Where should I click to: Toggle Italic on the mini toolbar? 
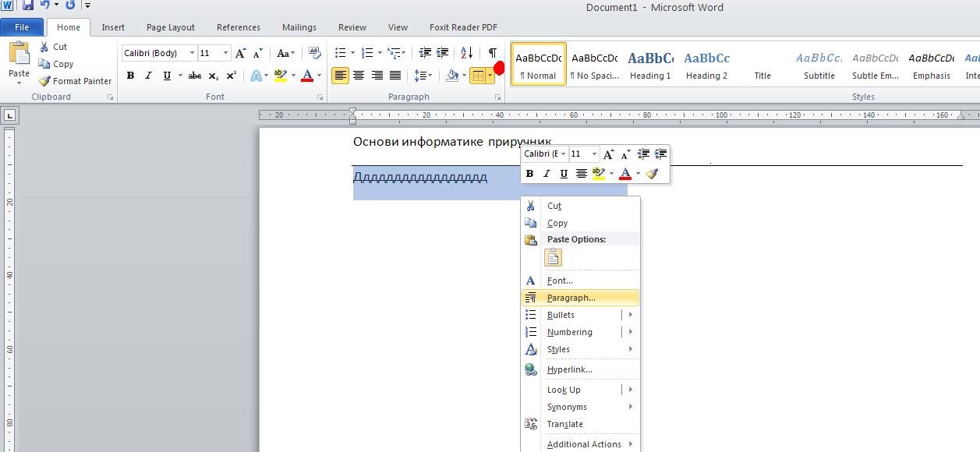click(547, 174)
